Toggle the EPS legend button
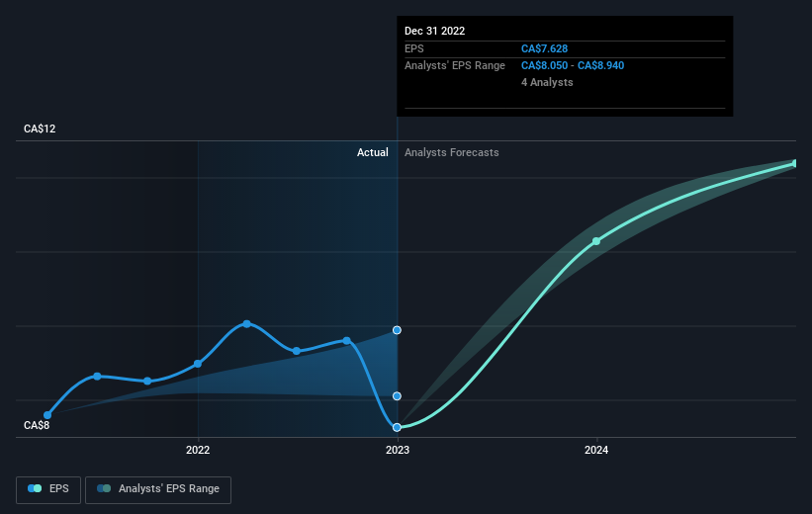Image resolution: width=812 pixels, height=514 pixels. pos(48,489)
